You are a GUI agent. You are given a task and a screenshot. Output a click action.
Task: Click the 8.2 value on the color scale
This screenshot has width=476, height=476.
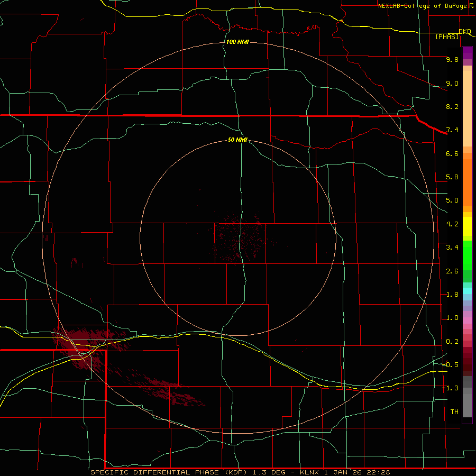pos(452,106)
